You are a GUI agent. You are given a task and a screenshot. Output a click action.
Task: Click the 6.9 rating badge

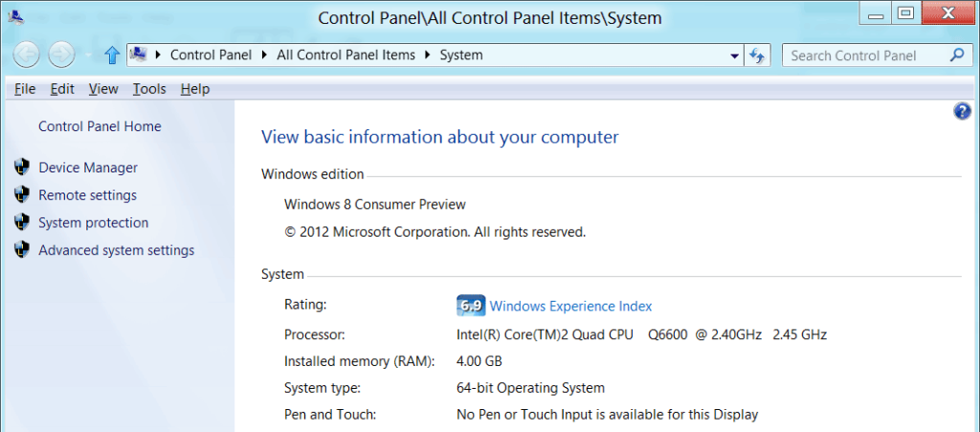tap(471, 307)
